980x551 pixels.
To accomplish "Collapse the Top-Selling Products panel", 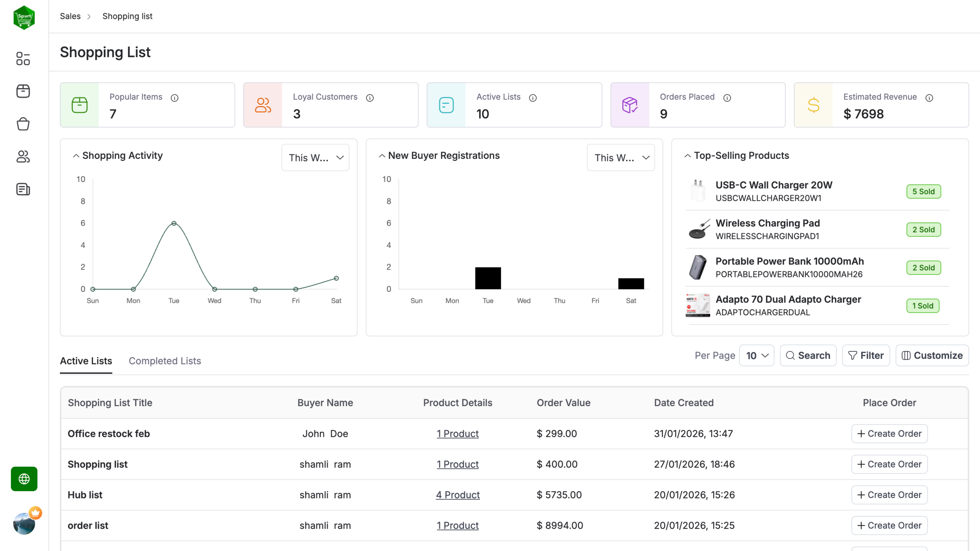I will 687,156.
